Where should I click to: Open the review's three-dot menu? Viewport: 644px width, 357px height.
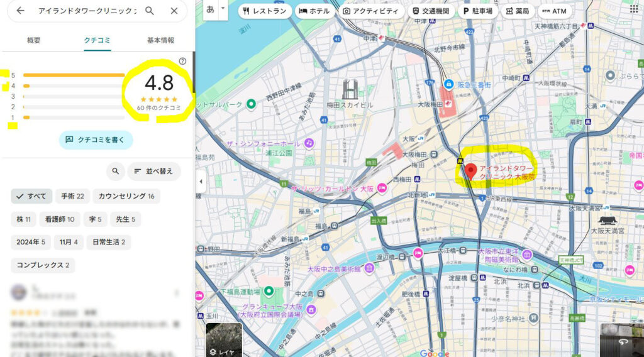[177, 293]
